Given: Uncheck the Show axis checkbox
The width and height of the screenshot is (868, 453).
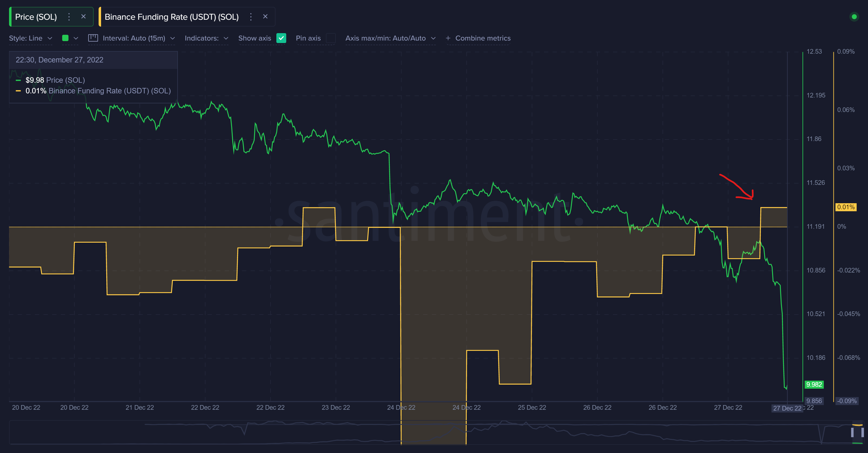Looking at the screenshot, I should (x=281, y=38).
